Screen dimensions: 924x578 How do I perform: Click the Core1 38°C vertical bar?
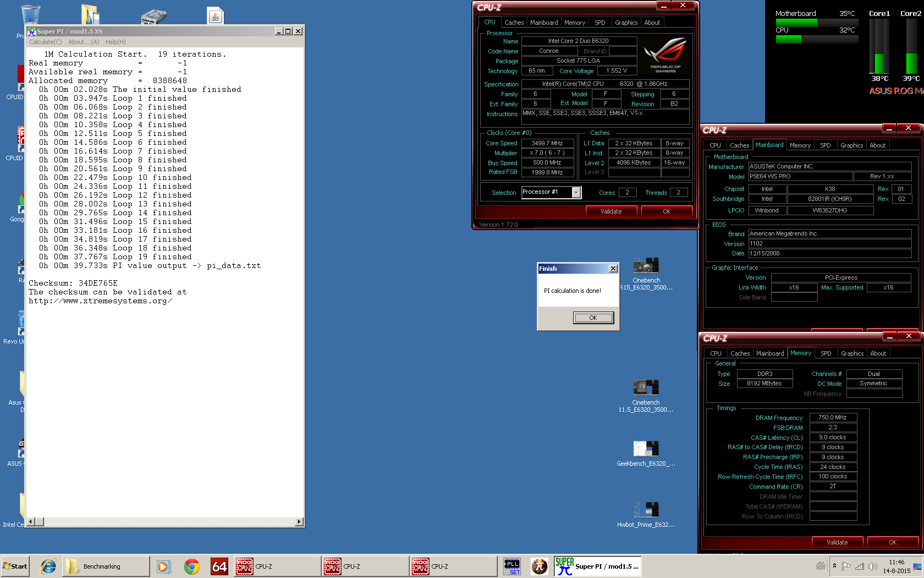coord(879,46)
